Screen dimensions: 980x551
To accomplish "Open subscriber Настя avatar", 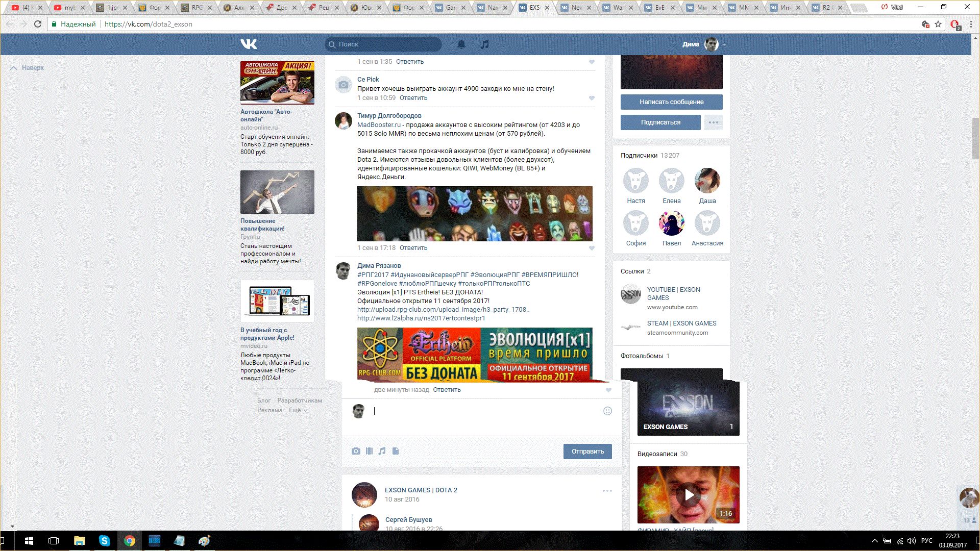I will point(635,181).
